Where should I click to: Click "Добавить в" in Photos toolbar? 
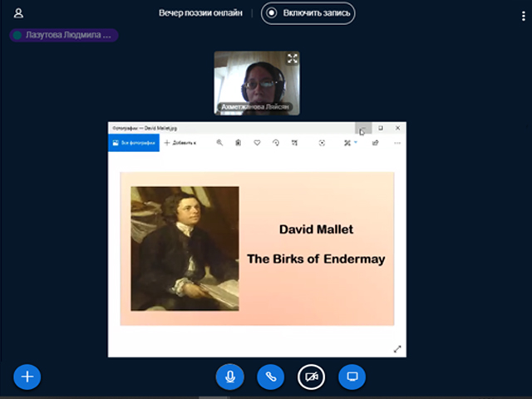[180, 143]
